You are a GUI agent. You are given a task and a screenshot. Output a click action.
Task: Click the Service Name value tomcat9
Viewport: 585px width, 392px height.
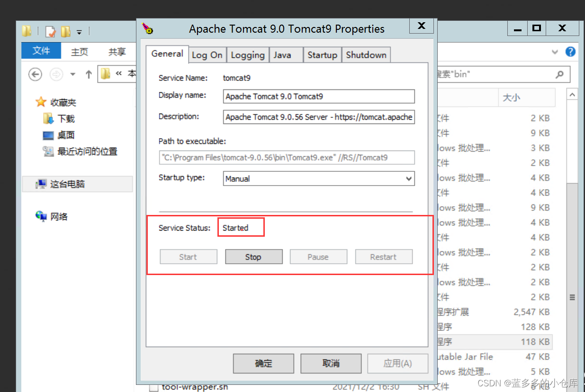[236, 78]
